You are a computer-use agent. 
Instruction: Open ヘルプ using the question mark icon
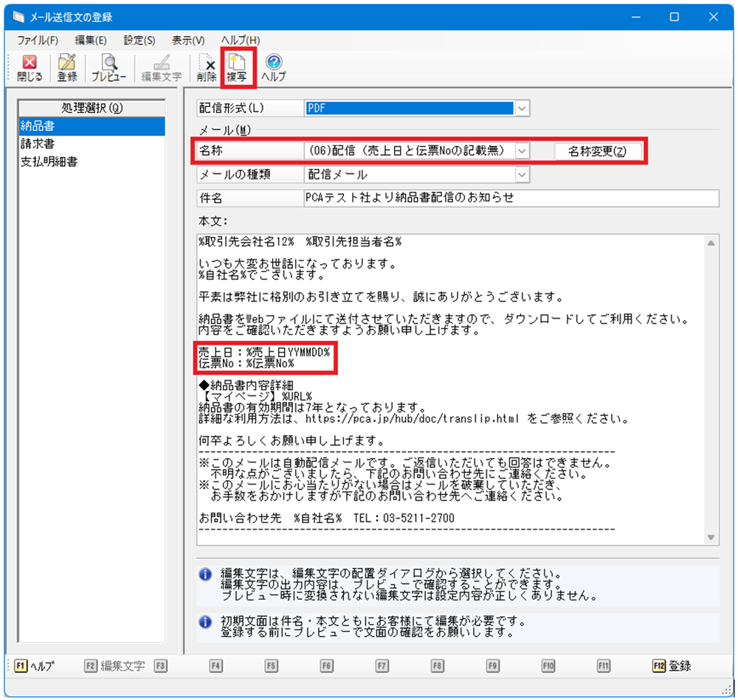(273, 68)
